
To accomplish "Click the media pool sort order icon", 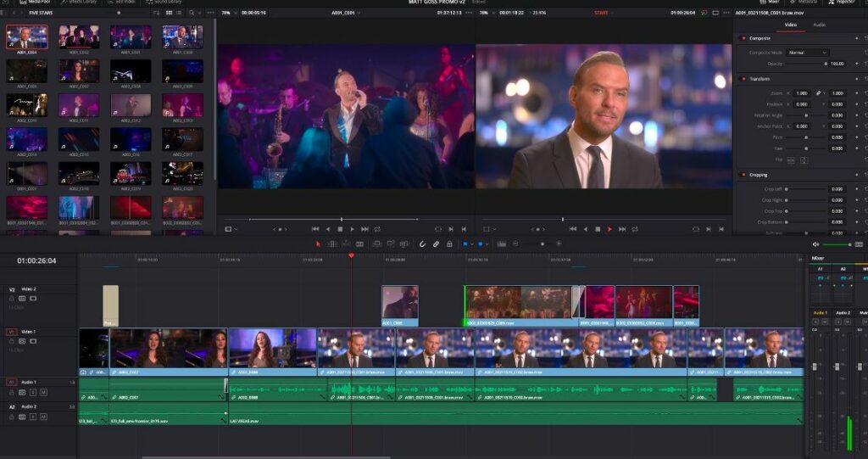I will point(157,13).
